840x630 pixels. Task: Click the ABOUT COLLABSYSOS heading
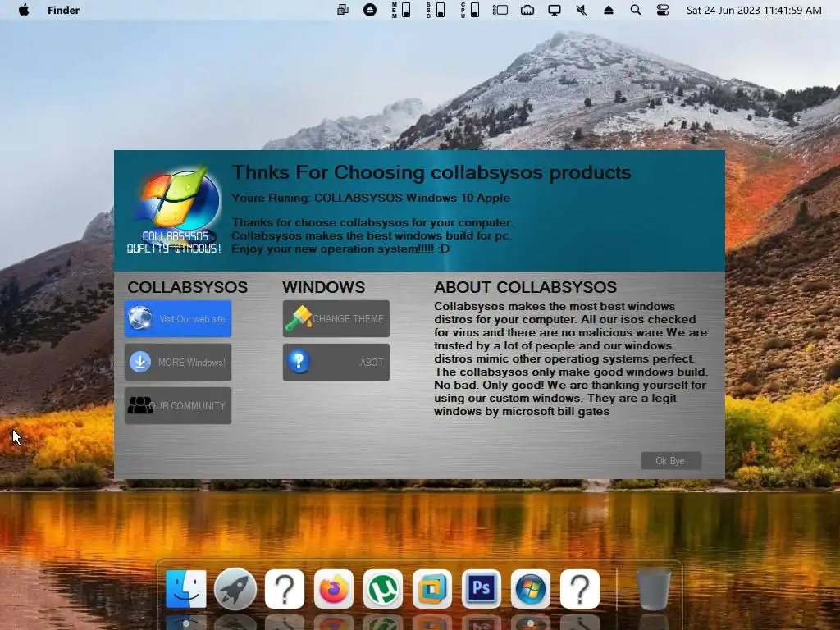pos(526,287)
